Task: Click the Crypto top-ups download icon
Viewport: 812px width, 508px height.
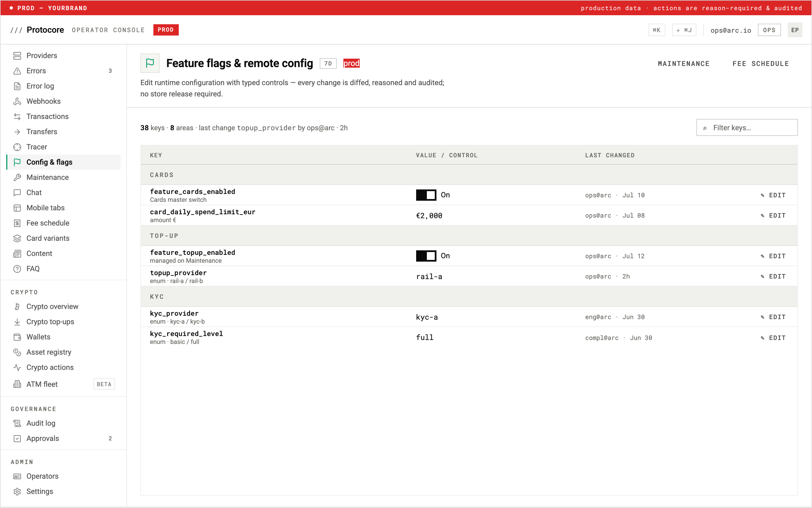Action: (17, 322)
